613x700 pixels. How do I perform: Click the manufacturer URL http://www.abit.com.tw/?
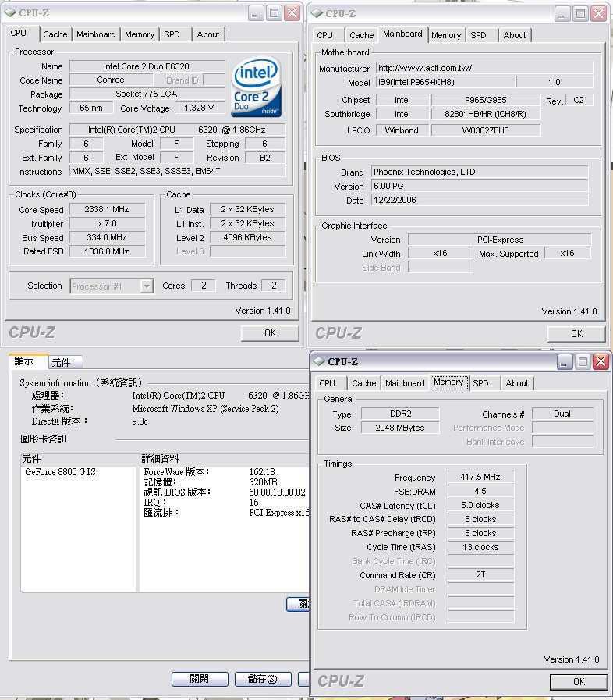pos(484,68)
